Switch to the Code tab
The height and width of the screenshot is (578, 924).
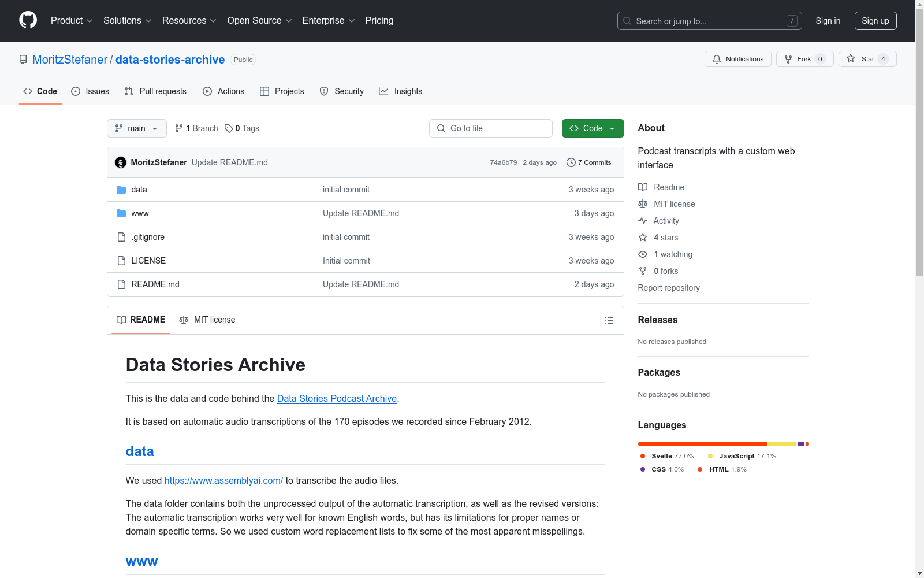[x=40, y=91]
